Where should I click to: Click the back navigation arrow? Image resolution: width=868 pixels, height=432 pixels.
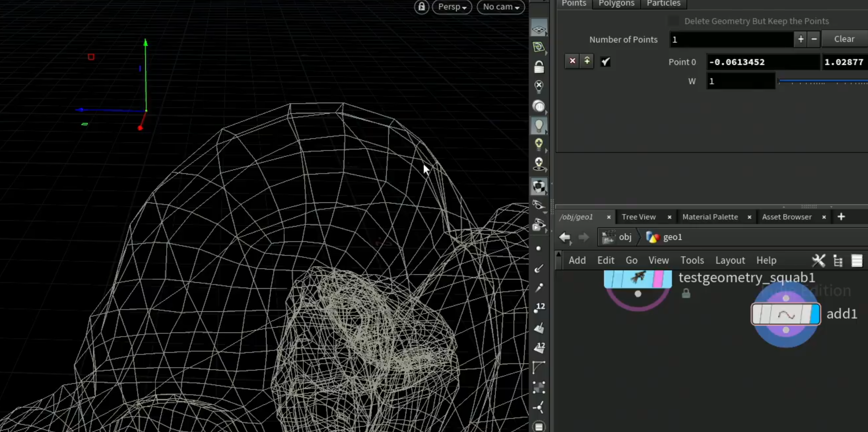(565, 237)
